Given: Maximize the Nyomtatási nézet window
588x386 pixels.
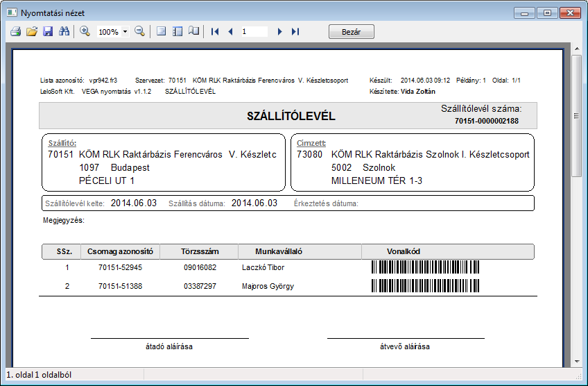Looking at the screenshot, I should point(547,13).
